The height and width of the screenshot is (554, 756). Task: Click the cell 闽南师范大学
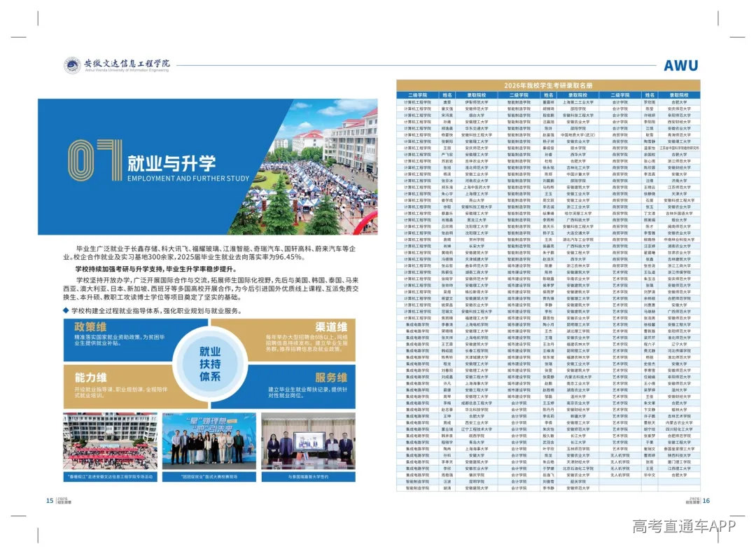point(679,226)
